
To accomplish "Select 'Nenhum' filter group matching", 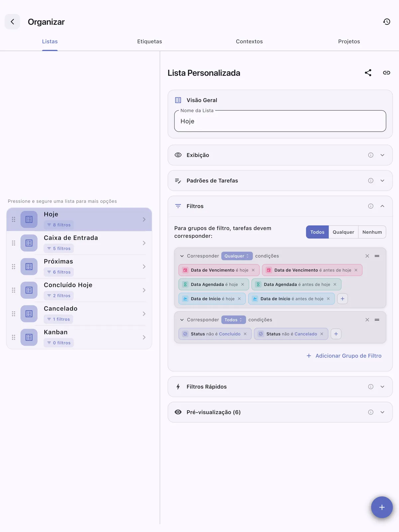I will [x=372, y=232].
